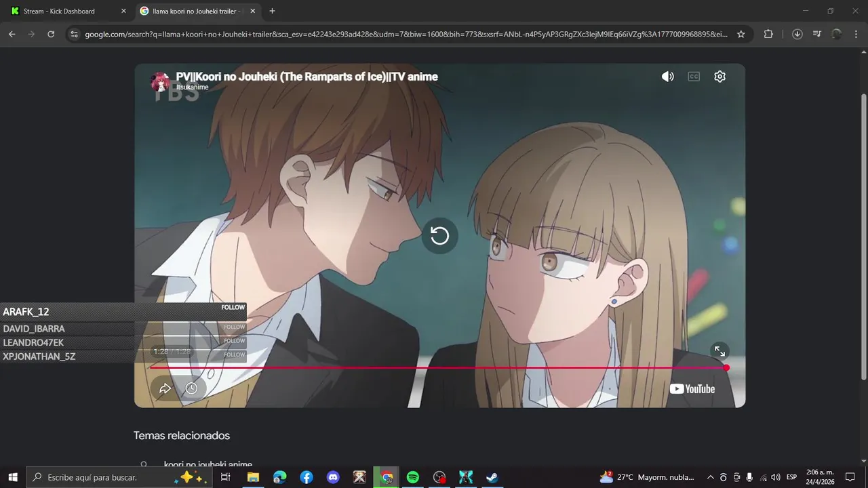The image size is (868, 488).
Task: Open Steam from the taskbar
Action: pyautogui.click(x=492, y=477)
